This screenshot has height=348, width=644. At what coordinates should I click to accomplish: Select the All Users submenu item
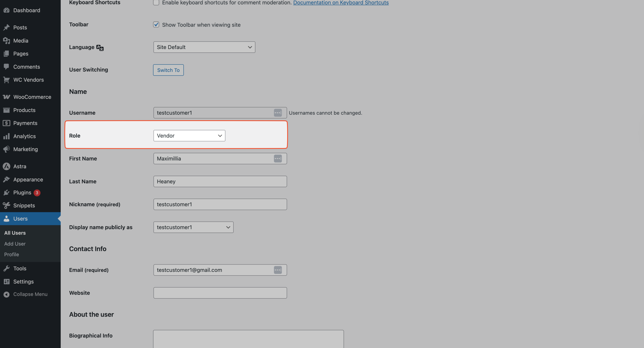pyautogui.click(x=15, y=233)
